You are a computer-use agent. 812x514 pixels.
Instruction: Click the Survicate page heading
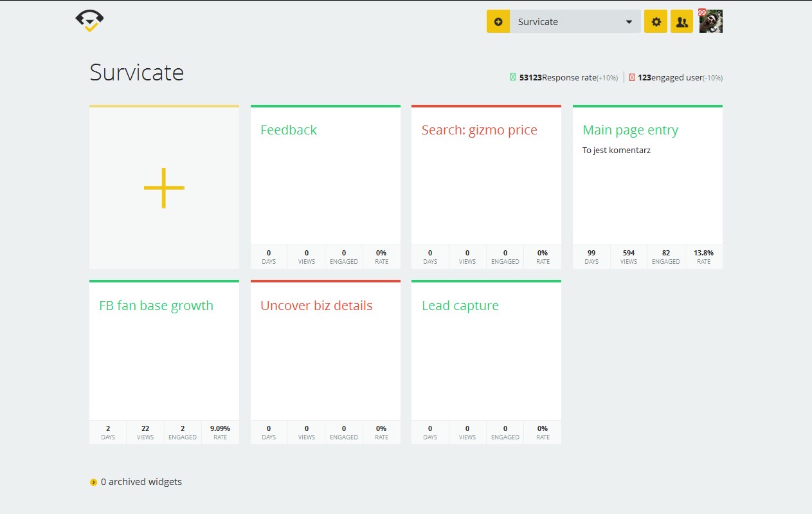tap(137, 72)
